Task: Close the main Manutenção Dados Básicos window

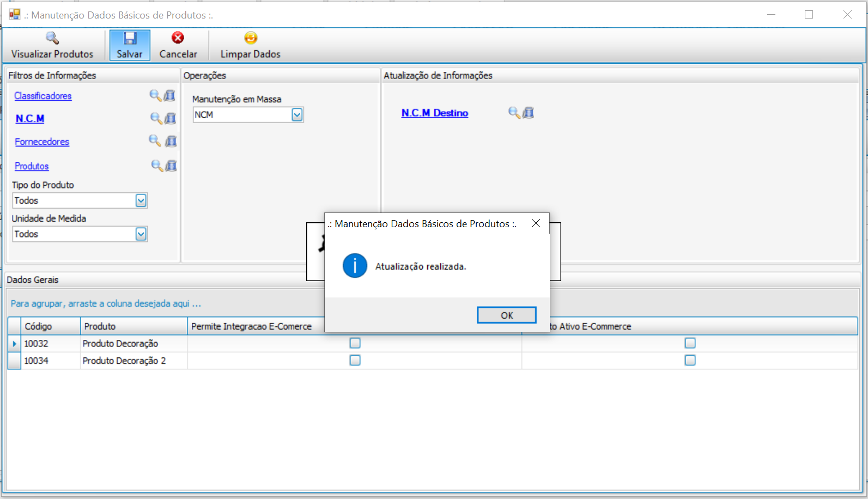Action: 847,15
